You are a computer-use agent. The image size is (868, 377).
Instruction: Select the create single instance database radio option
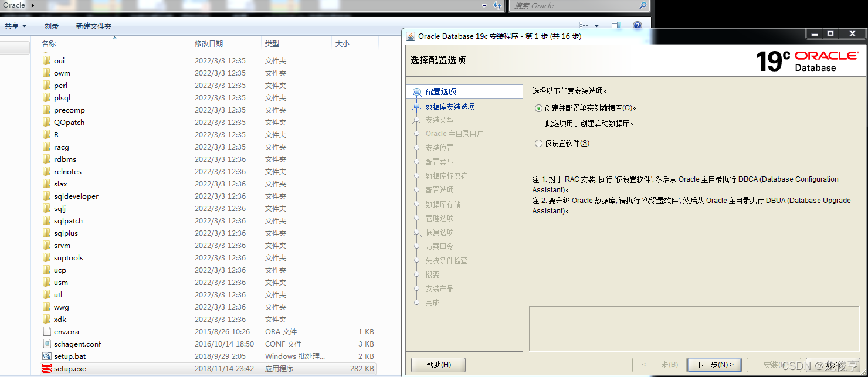538,108
